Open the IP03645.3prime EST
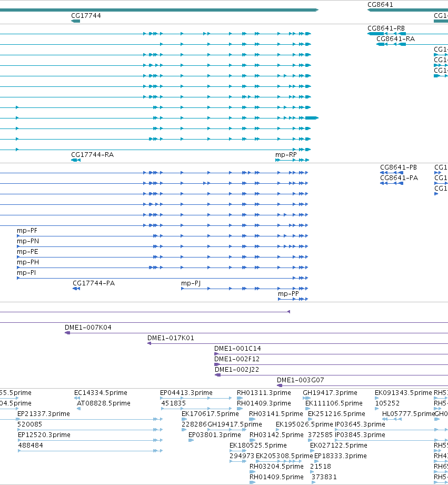 [x=360, y=424]
